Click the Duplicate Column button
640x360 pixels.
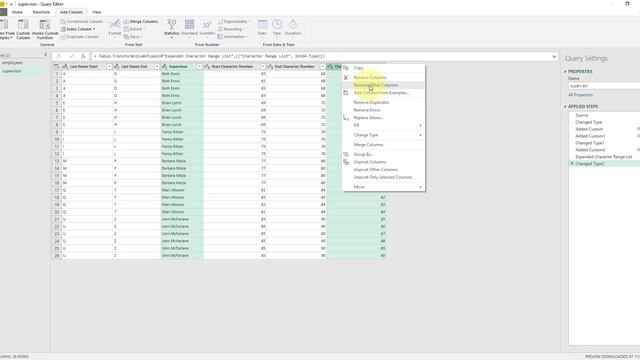pos(80,37)
